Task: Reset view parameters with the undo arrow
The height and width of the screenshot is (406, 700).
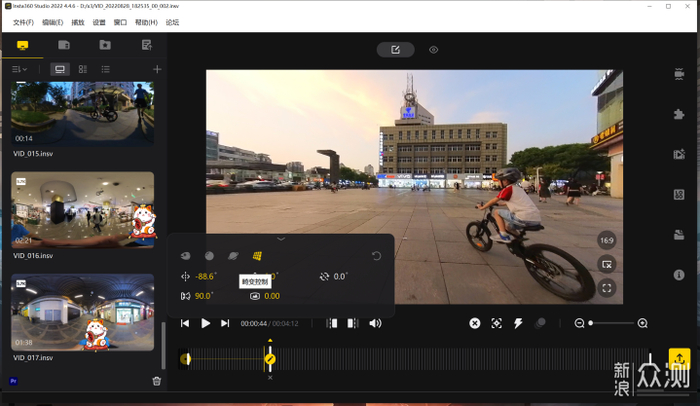Action: point(376,257)
